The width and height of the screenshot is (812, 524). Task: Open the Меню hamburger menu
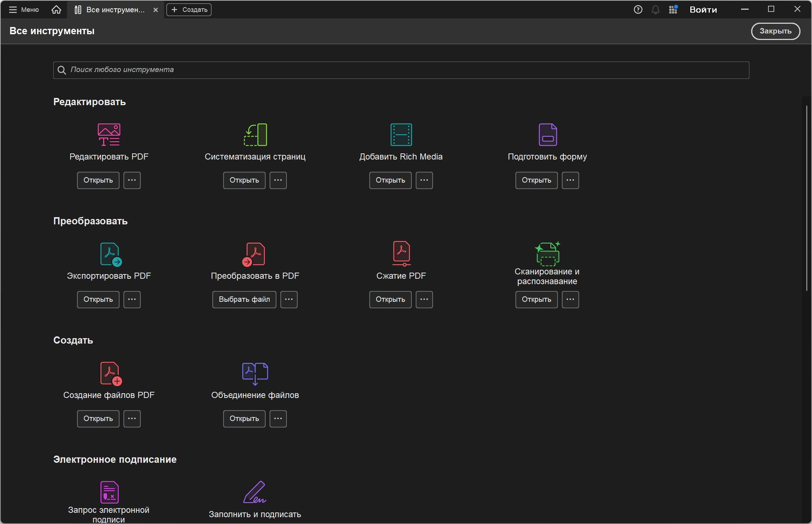click(x=23, y=10)
